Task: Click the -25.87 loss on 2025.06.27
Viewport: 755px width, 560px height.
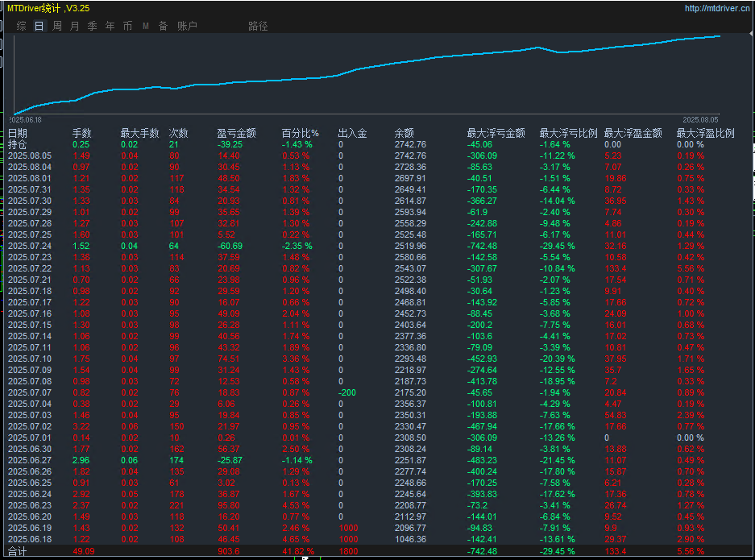Action: [230, 460]
